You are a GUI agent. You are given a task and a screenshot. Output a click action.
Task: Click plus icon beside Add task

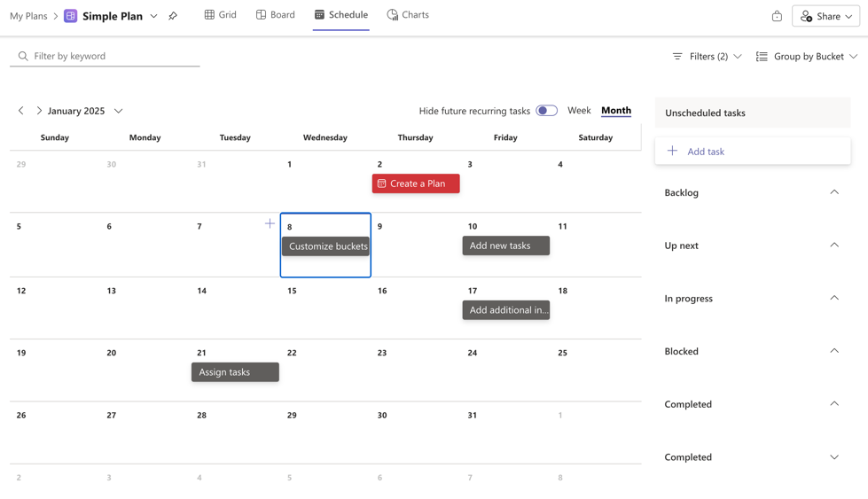(672, 151)
